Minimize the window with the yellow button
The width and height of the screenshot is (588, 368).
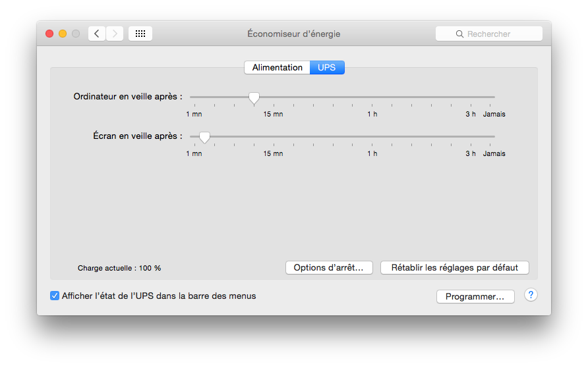pyautogui.click(x=63, y=34)
